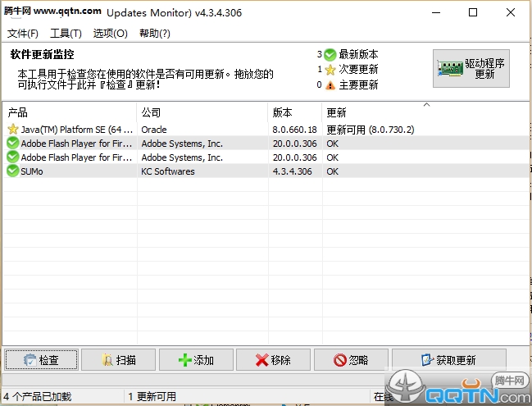Click the 移除 button
The width and height of the screenshot is (532, 406).
click(274, 360)
